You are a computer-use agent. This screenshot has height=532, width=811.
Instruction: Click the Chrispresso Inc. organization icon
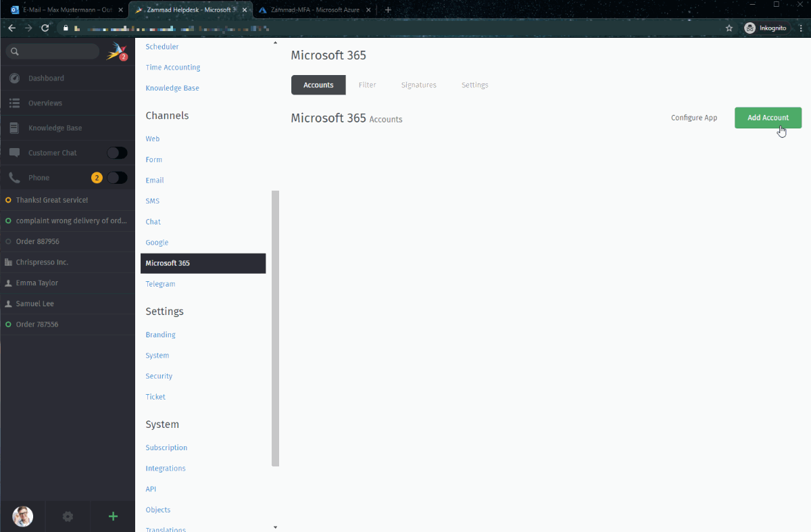click(8, 262)
